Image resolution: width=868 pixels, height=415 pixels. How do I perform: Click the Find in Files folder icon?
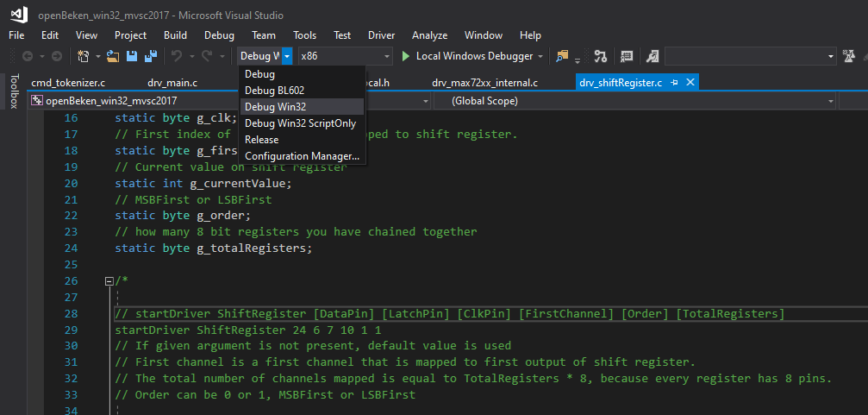pos(562,56)
